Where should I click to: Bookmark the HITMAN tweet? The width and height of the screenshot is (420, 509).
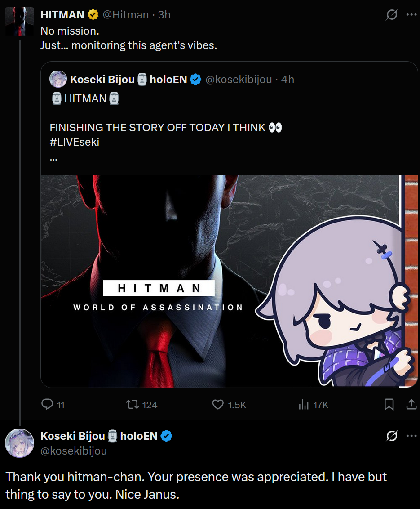[x=389, y=405]
